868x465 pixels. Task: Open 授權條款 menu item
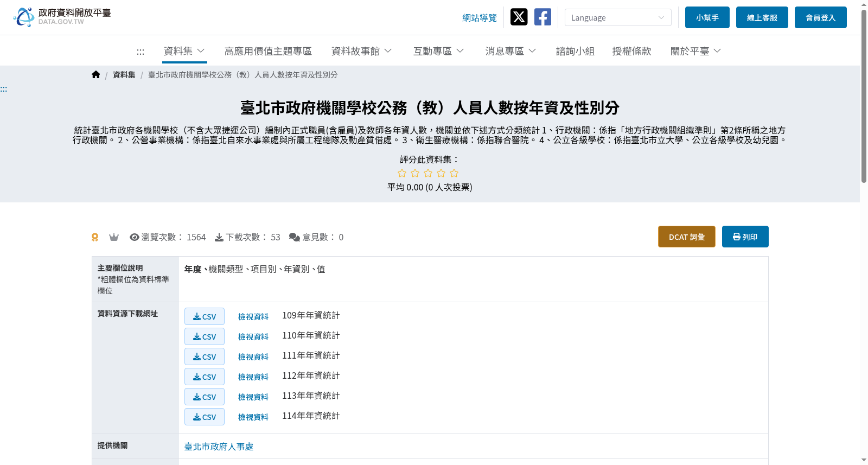(631, 51)
